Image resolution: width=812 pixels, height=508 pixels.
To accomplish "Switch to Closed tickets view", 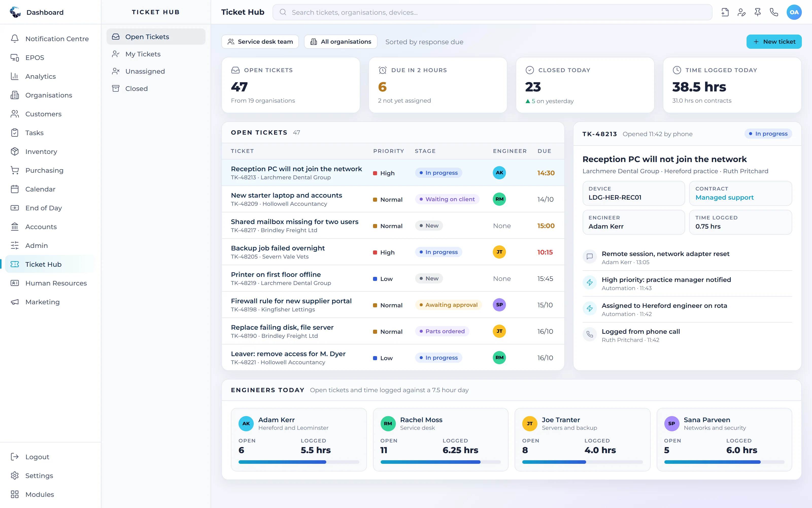I will 156,89.
